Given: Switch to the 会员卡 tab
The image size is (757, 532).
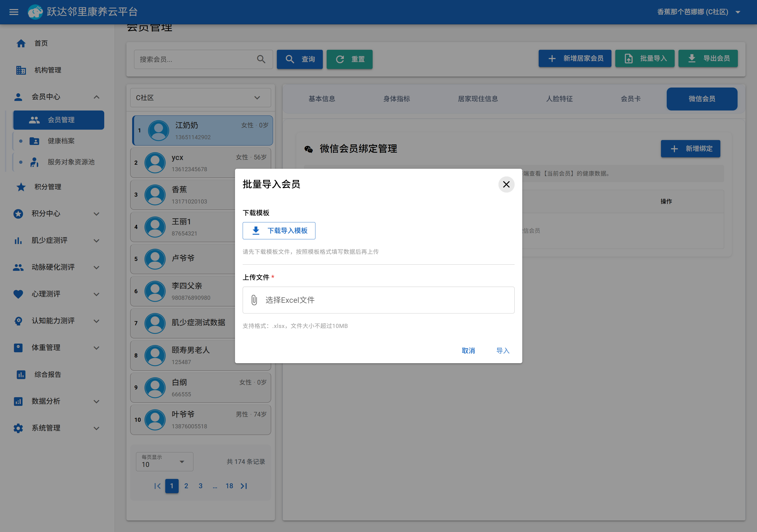Looking at the screenshot, I should click(x=631, y=99).
